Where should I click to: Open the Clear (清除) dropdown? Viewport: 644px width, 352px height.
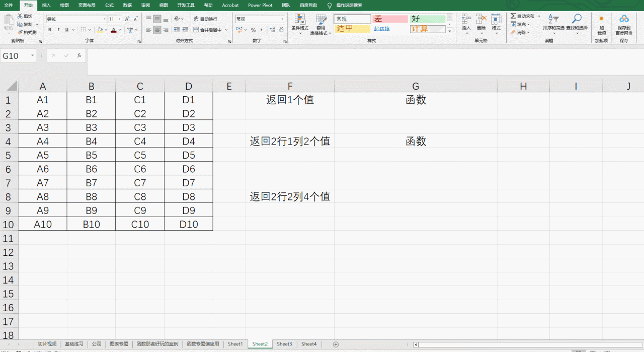coord(520,32)
